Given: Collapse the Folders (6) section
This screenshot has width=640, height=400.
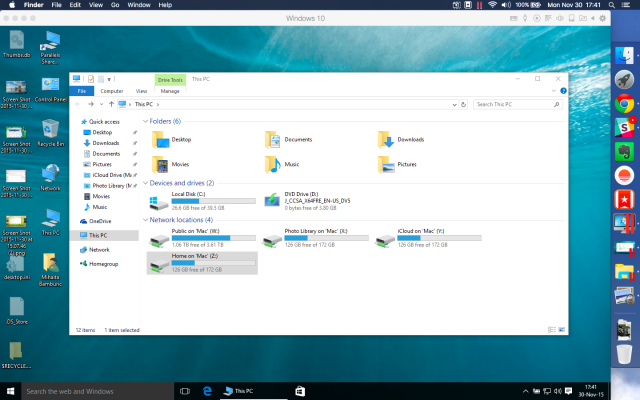Looking at the screenshot, I should pos(145,121).
